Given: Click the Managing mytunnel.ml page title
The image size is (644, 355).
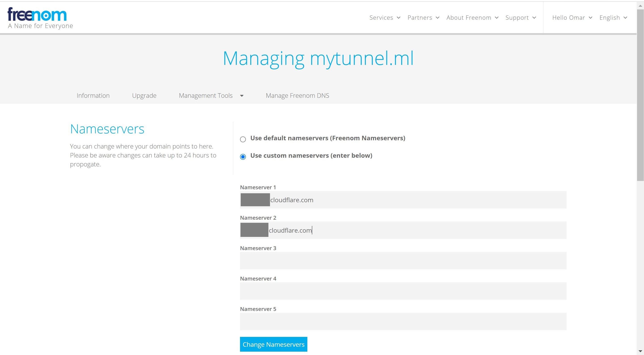Looking at the screenshot, I should [318, 59].
